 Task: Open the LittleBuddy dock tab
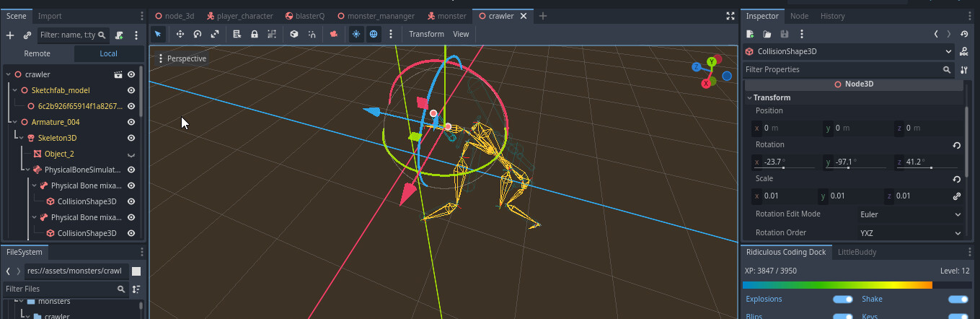(857, 252)
